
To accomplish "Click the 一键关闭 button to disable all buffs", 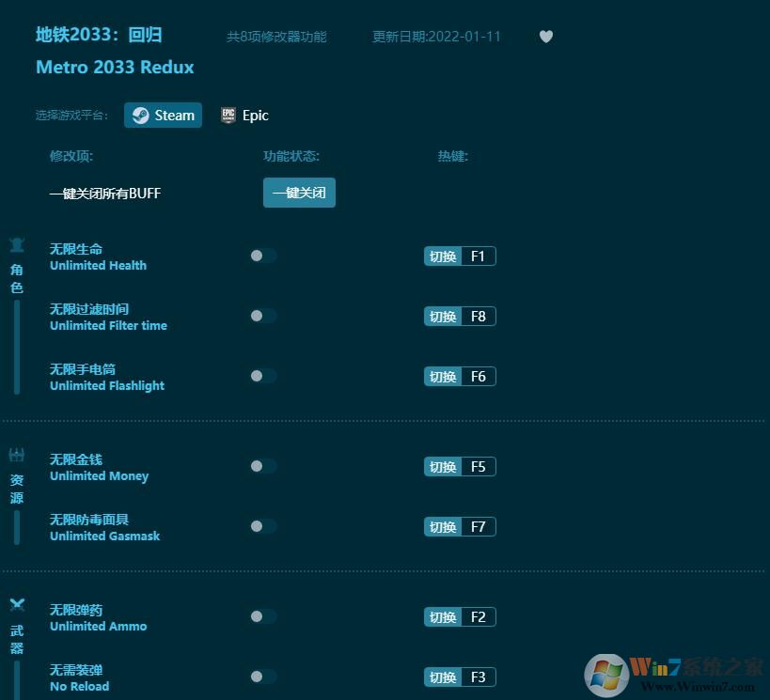I will click(299, 193).
